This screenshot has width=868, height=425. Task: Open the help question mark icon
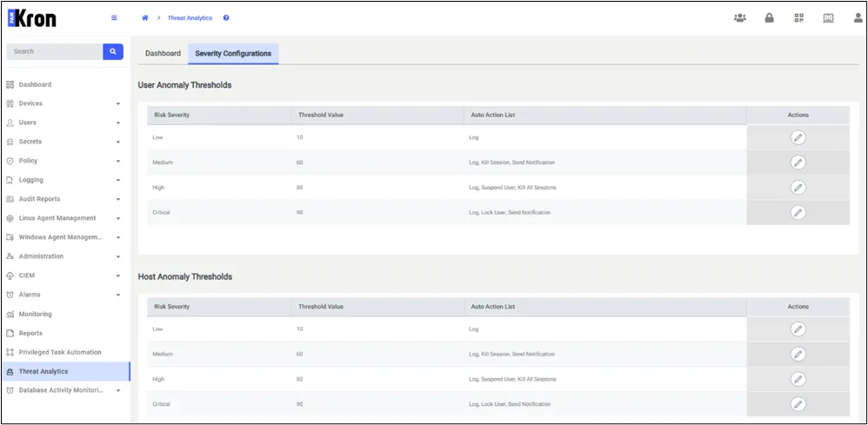[x=226, y=17]
